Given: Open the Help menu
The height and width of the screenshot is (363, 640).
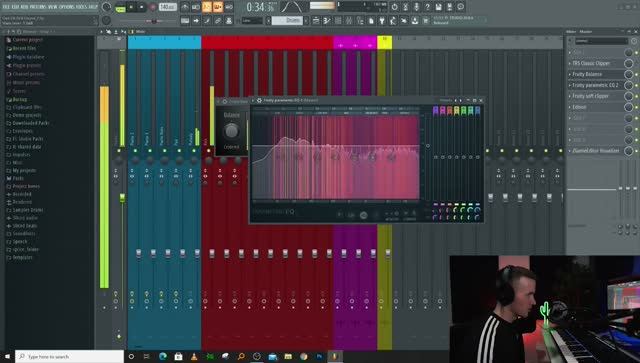Looking at the screenshot, I should tap(93, 7).
